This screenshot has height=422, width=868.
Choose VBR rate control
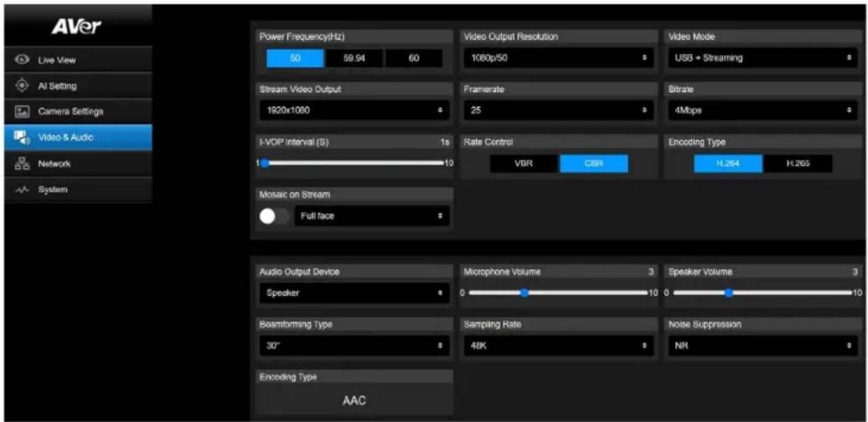click(x=524, y=163)
